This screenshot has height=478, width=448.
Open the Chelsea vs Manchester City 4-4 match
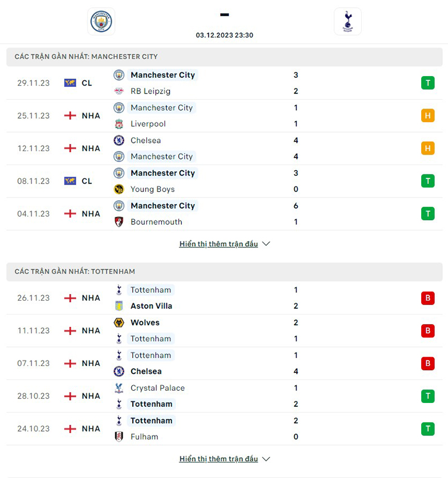pos(224,148)
